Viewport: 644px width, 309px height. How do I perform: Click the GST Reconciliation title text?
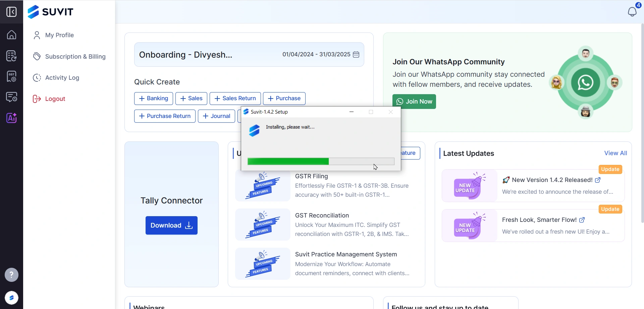pyautogui.click(x=322, y=215)
